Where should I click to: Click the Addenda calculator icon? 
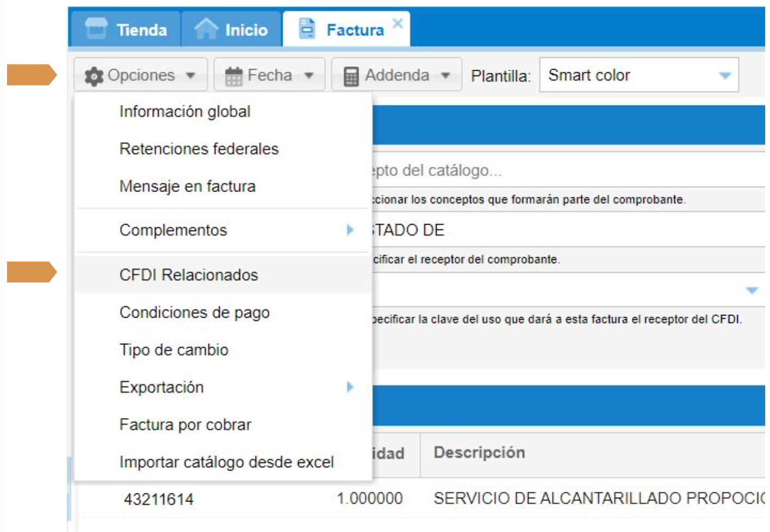click(x=351, y=76)
